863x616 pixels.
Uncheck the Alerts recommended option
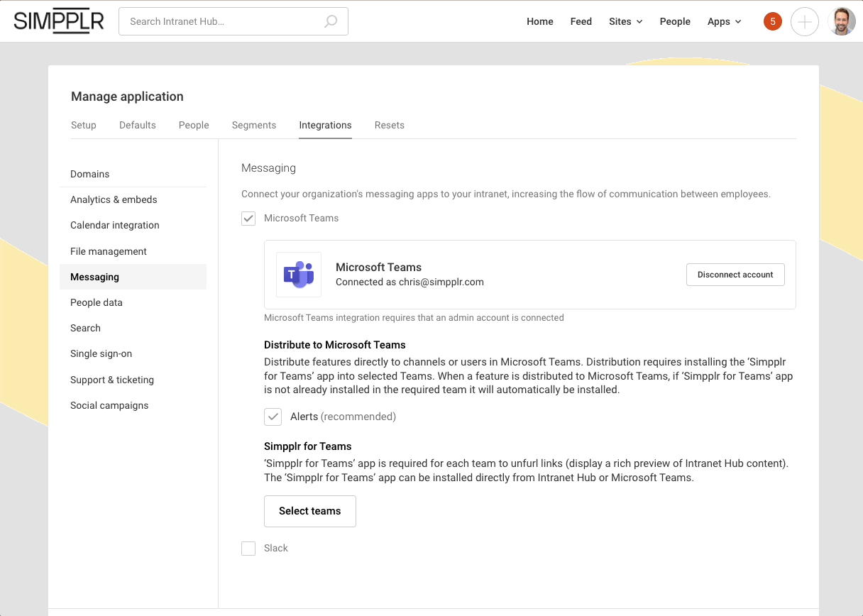[x=273, y=417]
